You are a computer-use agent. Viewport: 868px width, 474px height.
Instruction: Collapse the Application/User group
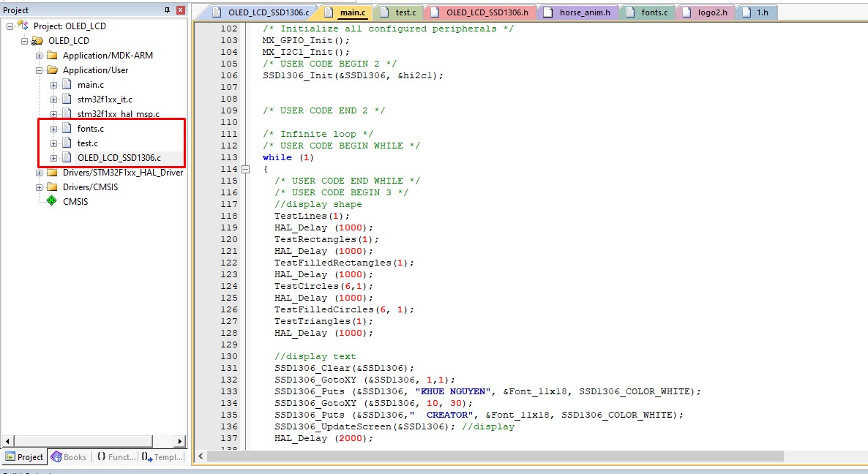[40, 70]
